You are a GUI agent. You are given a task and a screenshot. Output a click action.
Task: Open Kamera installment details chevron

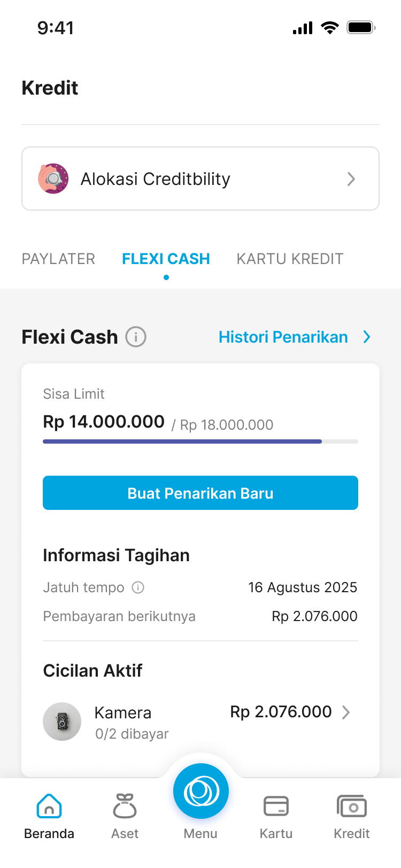point(346,712)
